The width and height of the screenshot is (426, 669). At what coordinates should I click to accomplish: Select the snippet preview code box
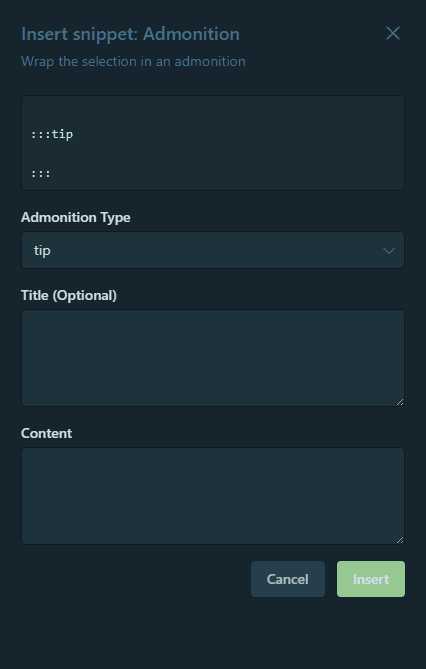pyautogui.click(x=213, y=143)
